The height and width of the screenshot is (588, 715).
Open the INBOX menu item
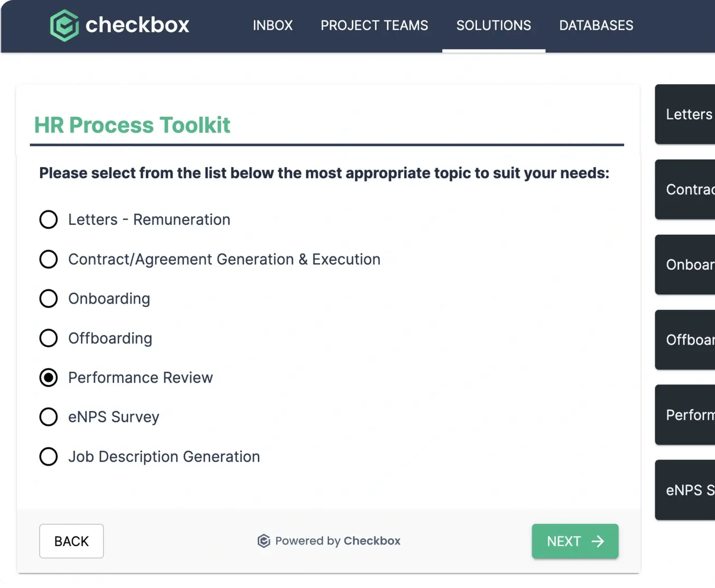point(273,25)
